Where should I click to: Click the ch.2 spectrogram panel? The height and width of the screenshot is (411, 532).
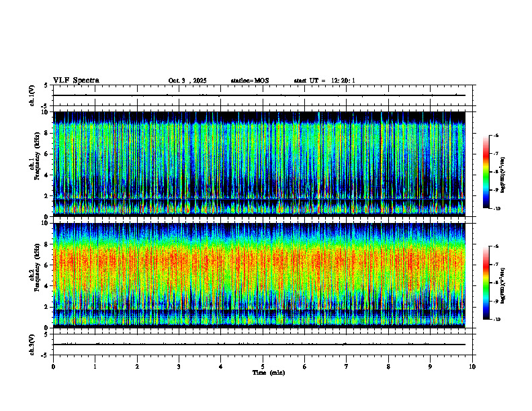259,275
